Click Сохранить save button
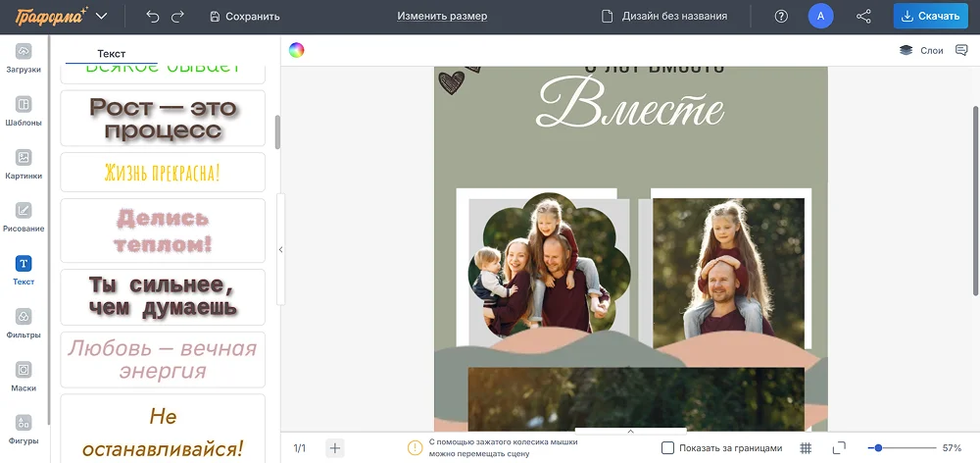This screenshot has height=463, width=980. pyautogui.click(x=245, y=17)
